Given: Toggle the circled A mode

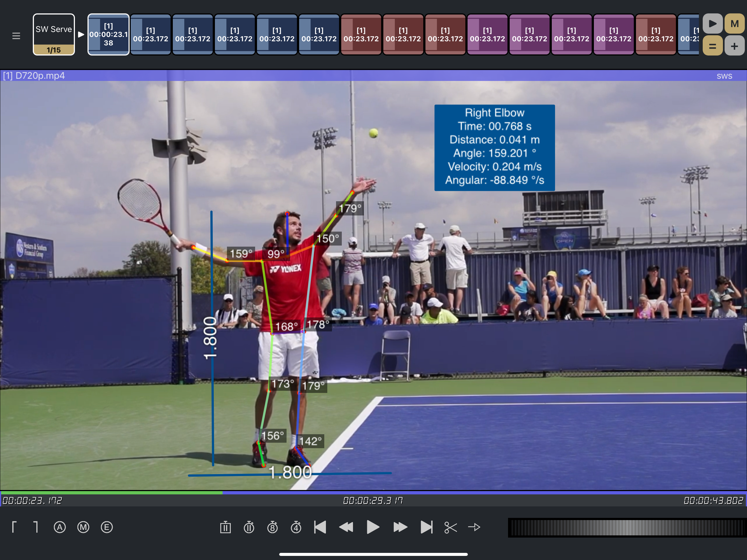Looking at the screenshot, I should [60, 527].
